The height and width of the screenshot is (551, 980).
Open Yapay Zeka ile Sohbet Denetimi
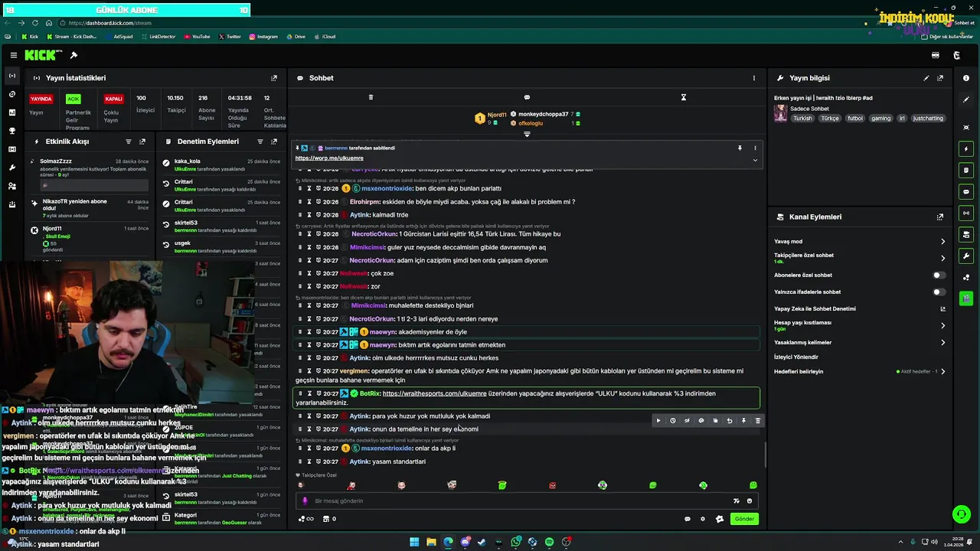pyautogui.click(x=942, y=309)
